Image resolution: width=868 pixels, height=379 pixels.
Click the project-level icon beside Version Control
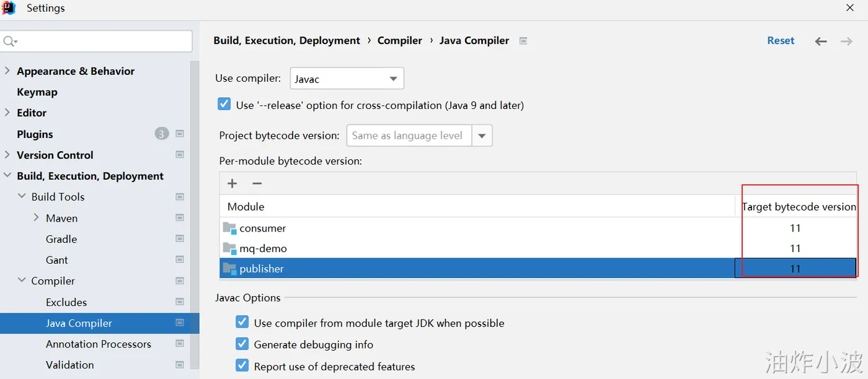click(180, 155)
